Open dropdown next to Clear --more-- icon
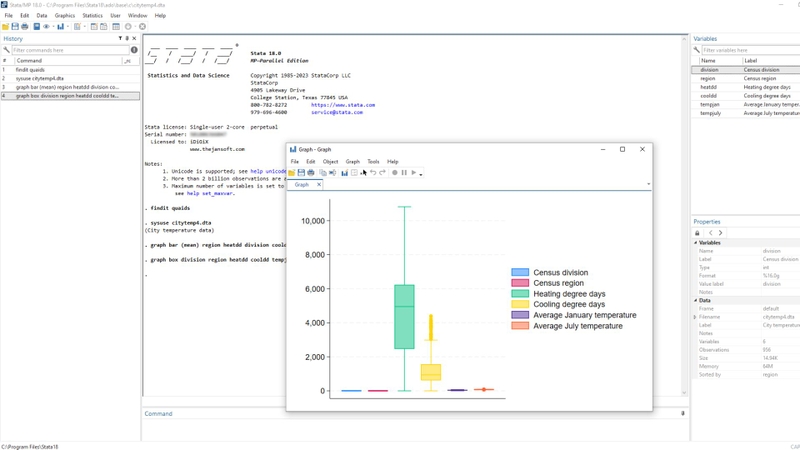The width and height of the screenshot is (800, 450). pyautogui.click(x=135, y=27)
